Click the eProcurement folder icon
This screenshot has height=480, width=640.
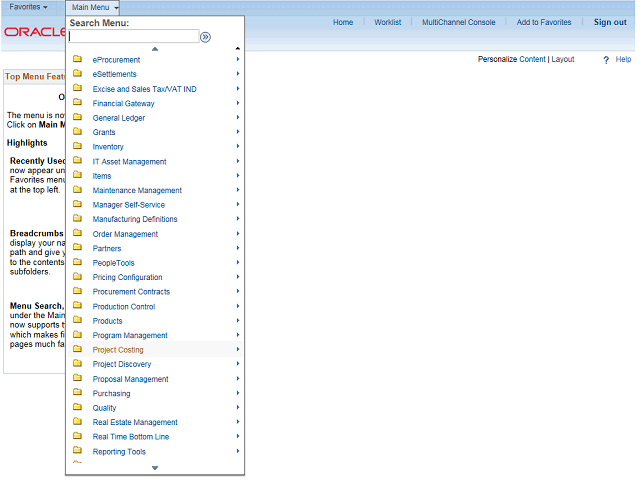[x=77, y=59]
